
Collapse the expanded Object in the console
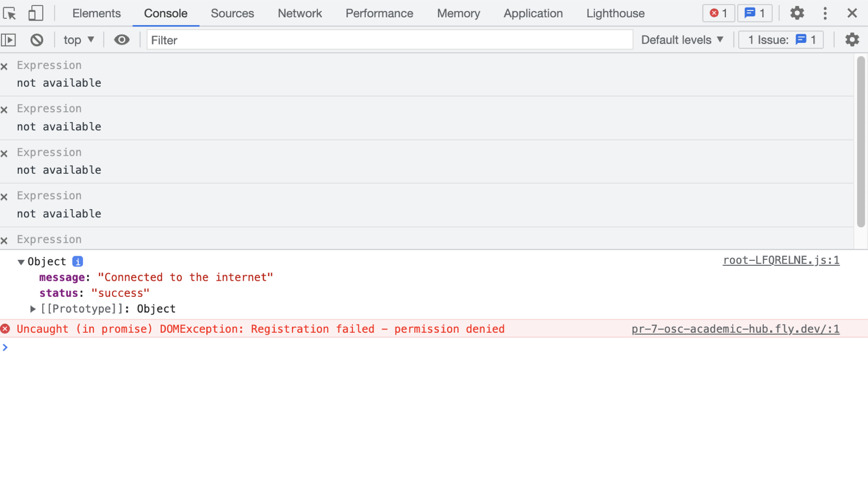click(21, 262)
